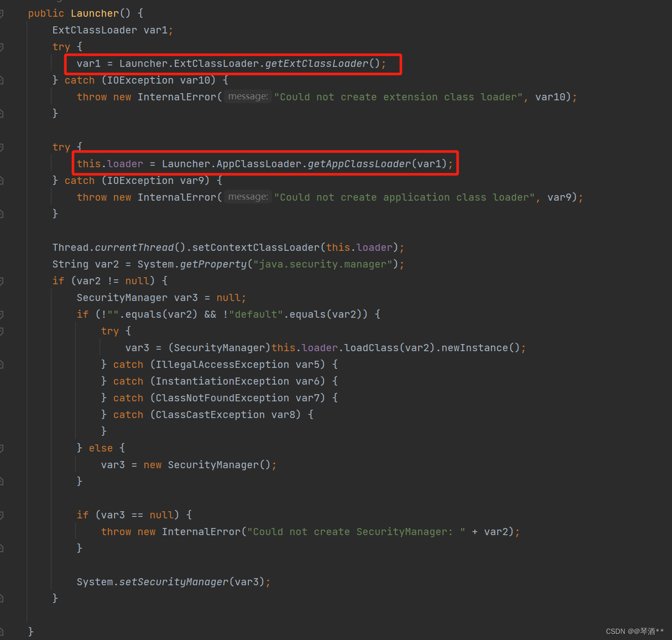
Task: Click the getAppClassLoader method call
Action: [x=359, y=164]
